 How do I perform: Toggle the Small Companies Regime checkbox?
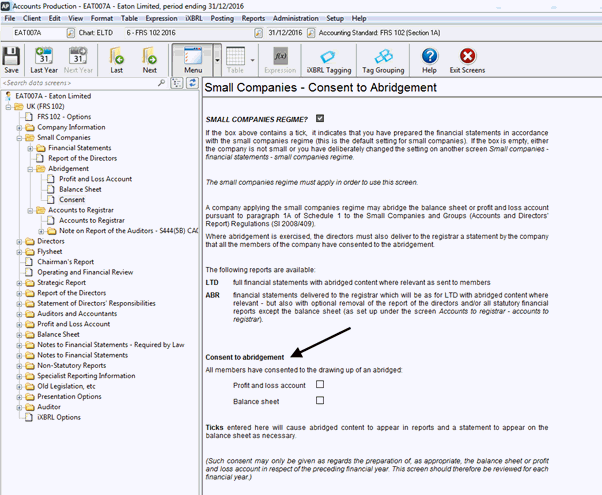click(x=320, y=118)
